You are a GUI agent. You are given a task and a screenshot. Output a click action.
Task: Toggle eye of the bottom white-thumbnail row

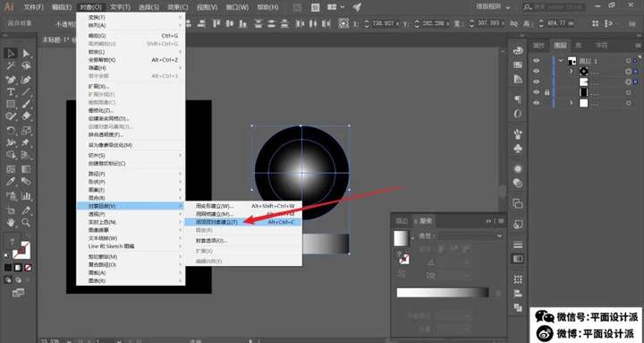[x=537, y=103]
